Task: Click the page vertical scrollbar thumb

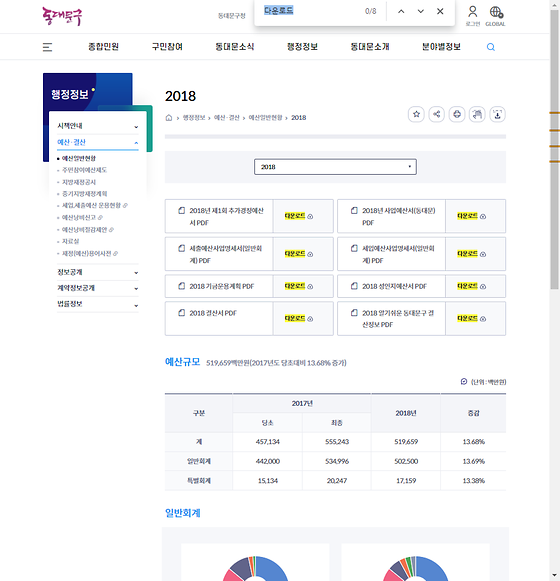Action: coord(554,148)
